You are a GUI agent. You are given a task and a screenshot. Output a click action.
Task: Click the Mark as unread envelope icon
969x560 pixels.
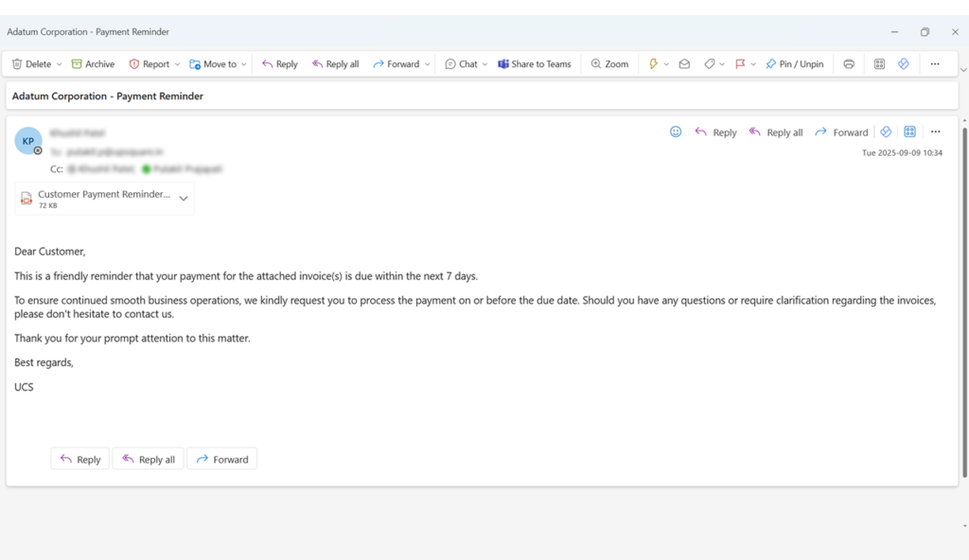point(684,64)
